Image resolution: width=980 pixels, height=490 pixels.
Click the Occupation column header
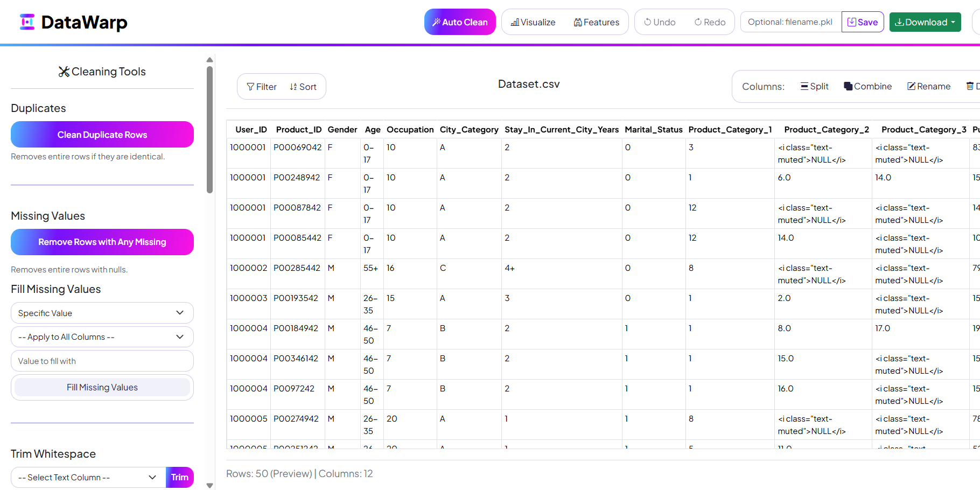tap(410, 130)
